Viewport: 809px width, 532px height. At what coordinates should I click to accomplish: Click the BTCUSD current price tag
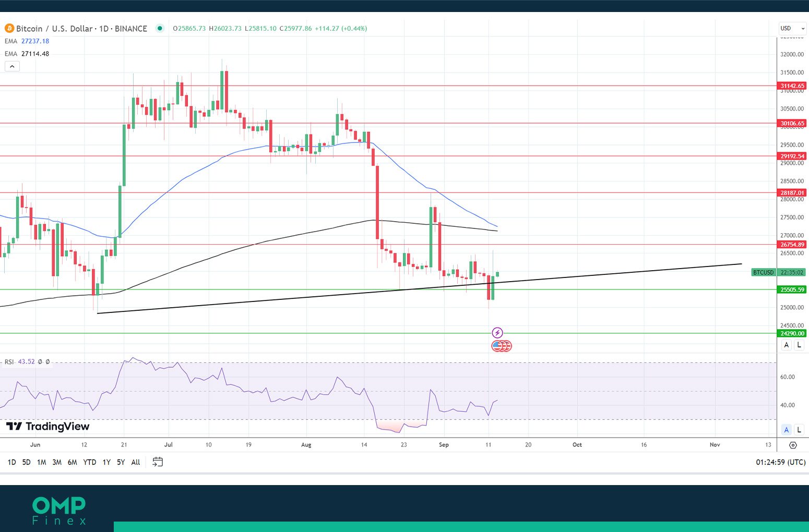coord(764,272)
